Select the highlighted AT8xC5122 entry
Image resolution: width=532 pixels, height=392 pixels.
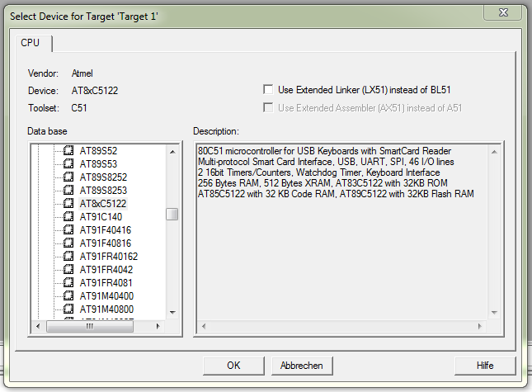coord(103,204)
